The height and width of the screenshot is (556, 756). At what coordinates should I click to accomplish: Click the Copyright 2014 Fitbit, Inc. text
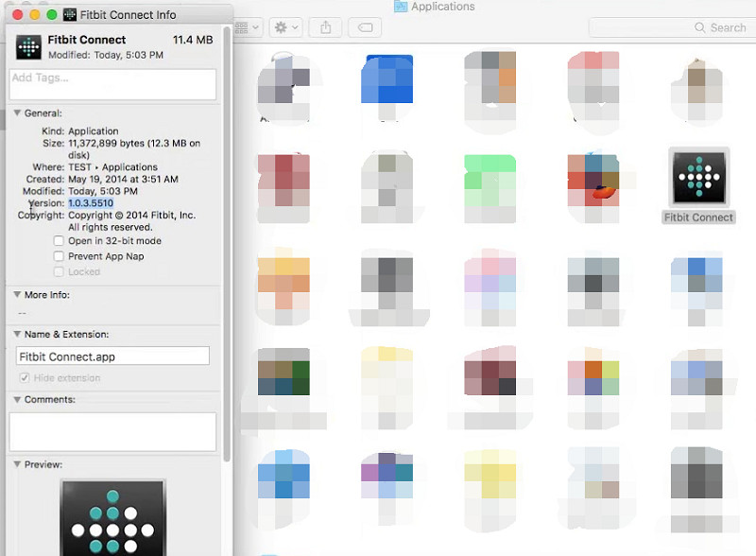[131, 221]
